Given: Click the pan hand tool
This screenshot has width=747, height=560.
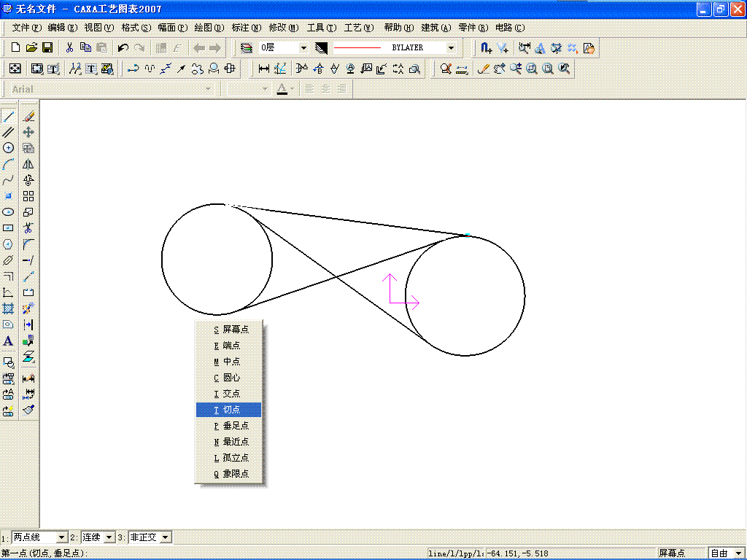Looking at the screenshot, I should 499,69.
